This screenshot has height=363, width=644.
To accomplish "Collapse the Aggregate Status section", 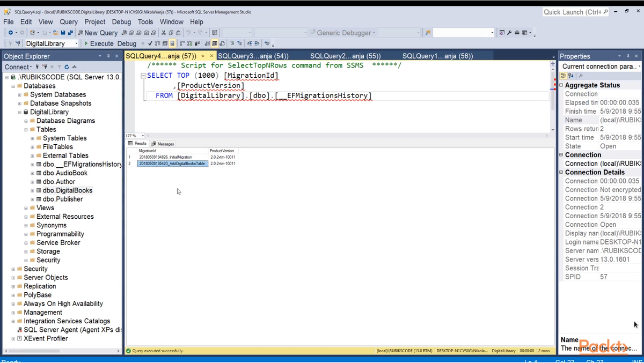I will (561, 85).
